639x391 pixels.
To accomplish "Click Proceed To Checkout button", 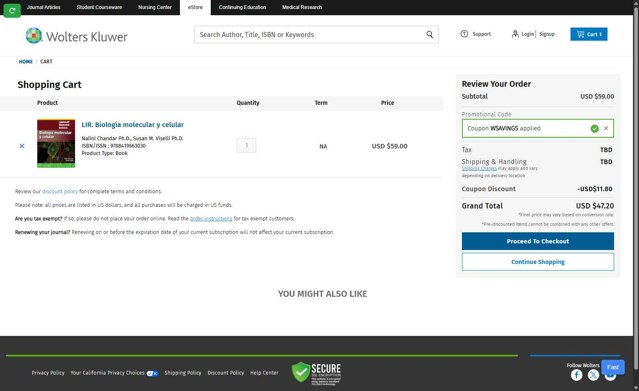I will coord(538,241).
